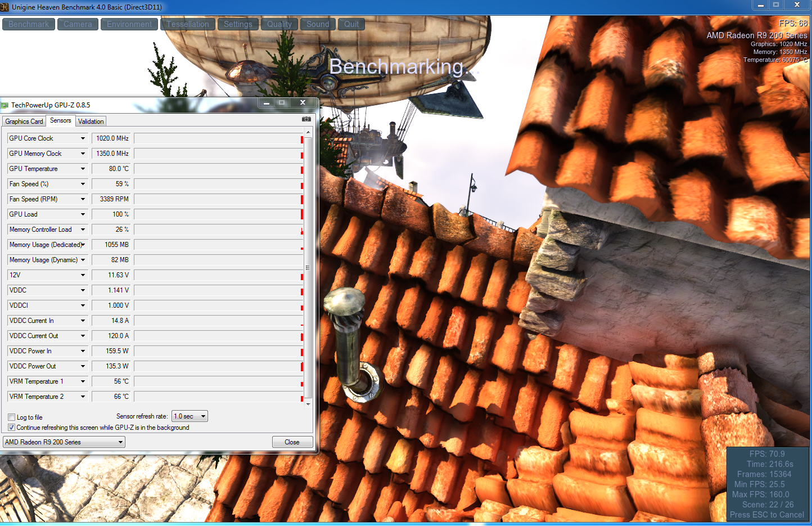Click the sensor list scrollbar thumb
This screenshot has height=526, width=812.
(x=308, y=268)
